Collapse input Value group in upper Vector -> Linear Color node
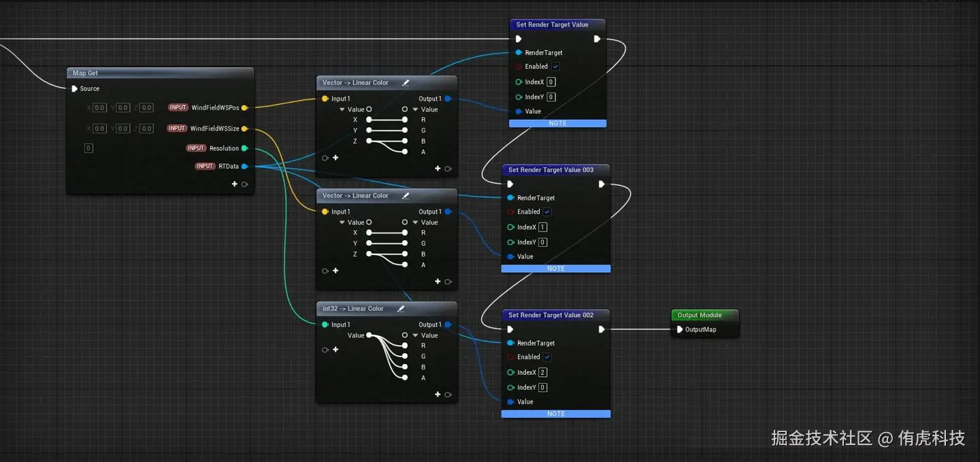This screenshot has height=462, width=980. [x=342, y=110]
